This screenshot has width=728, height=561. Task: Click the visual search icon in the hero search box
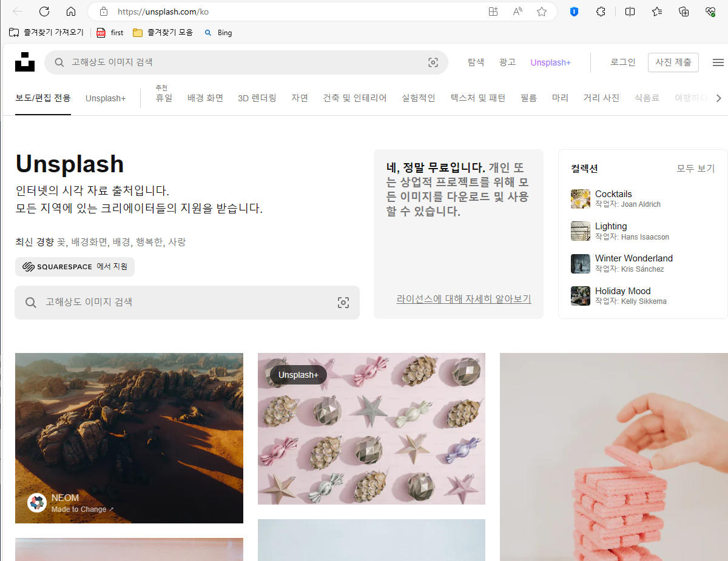coord(343,303)
